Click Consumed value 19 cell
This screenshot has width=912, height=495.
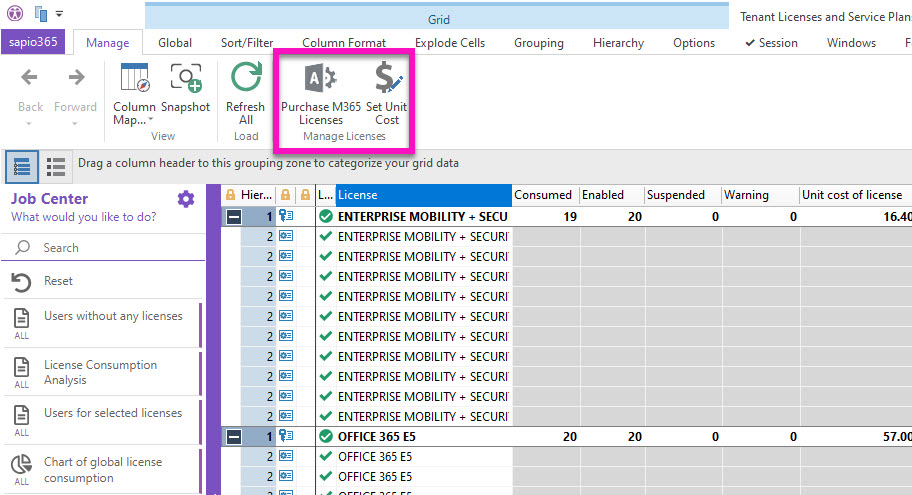pyautogui.click(x=546, y=217)
